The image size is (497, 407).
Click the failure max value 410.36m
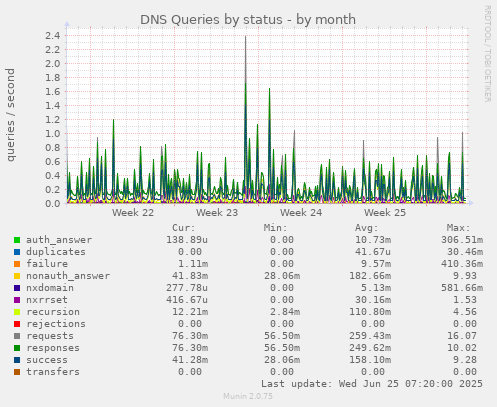462,264
